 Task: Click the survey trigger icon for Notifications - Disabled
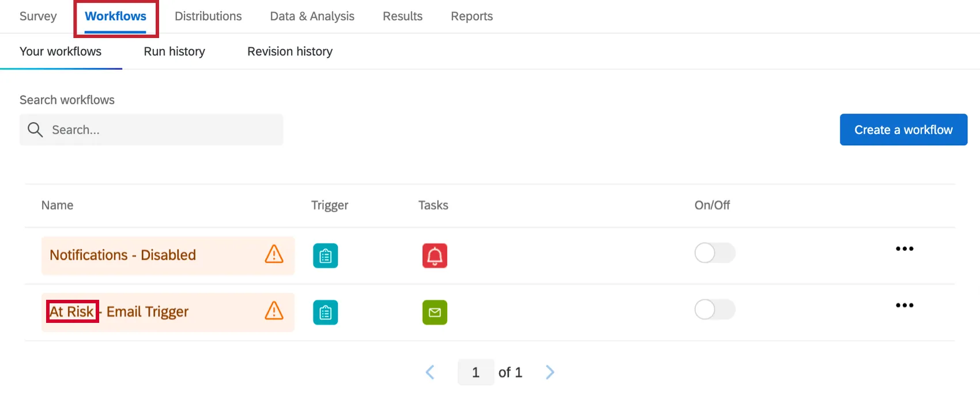point(325,255)
